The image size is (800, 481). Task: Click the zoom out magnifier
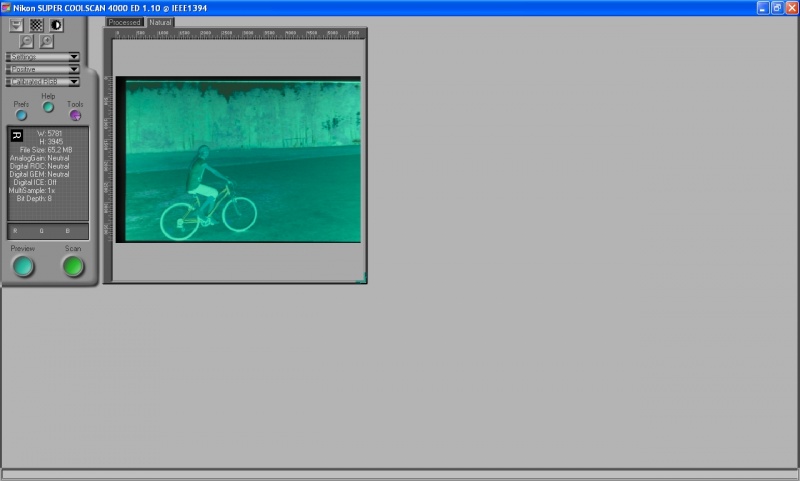pos(27,41)
